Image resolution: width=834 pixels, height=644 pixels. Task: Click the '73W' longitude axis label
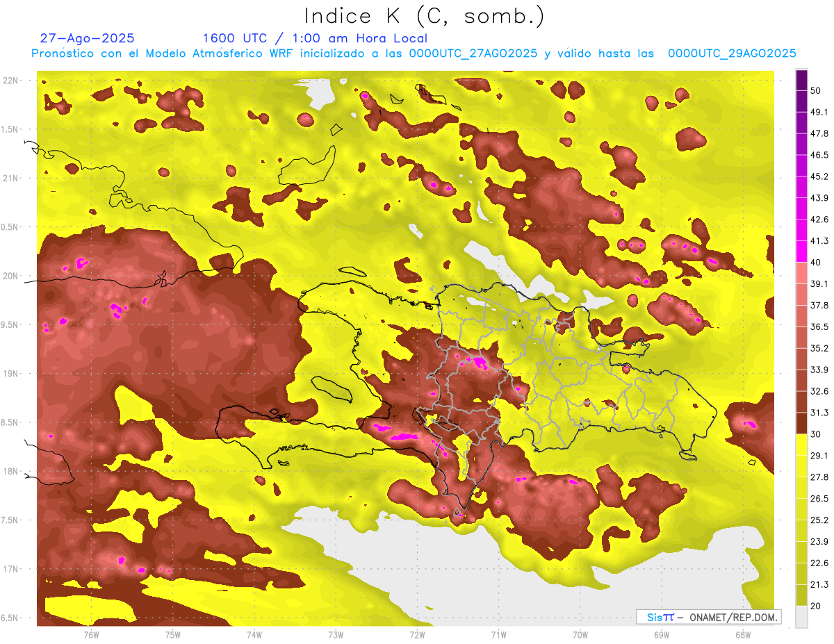pos(336,635)
